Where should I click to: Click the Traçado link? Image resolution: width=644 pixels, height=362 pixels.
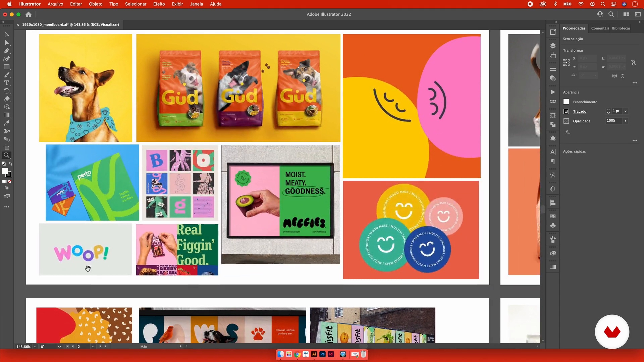(x=580, y=111)
